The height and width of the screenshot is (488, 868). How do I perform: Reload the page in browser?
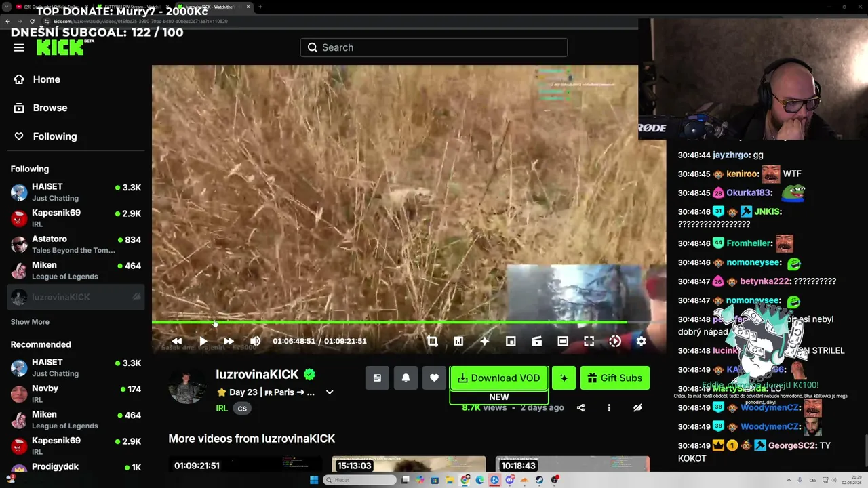click(x=32, y=21)
